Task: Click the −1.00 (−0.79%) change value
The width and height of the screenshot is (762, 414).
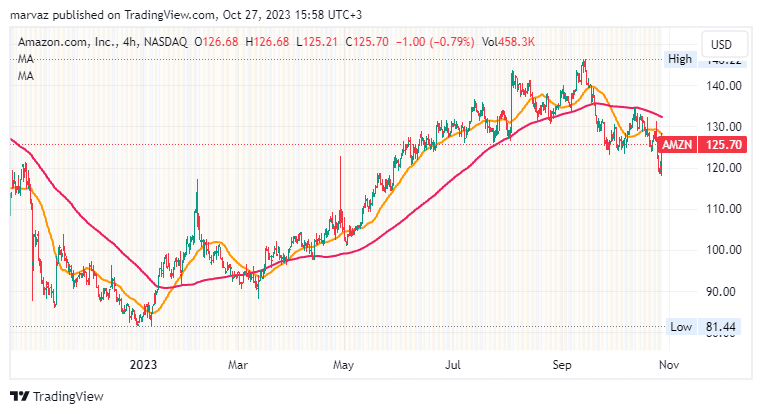Action: click(435, 42)
